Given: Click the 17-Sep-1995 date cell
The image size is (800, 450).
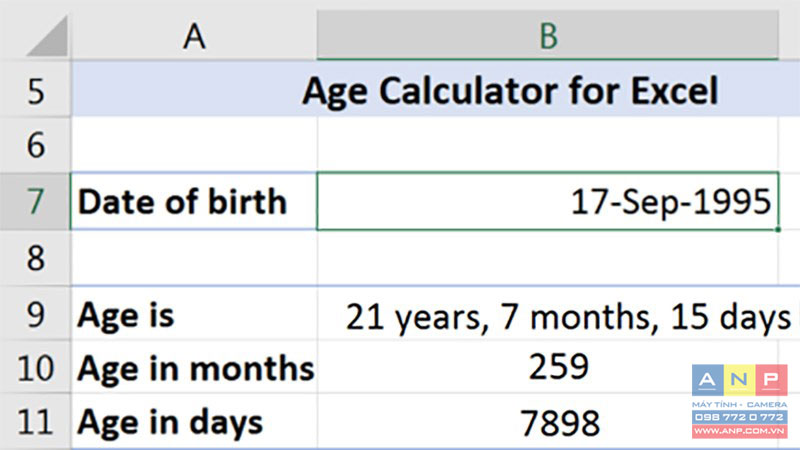Looking at the screenshot, I should (547, 202).
